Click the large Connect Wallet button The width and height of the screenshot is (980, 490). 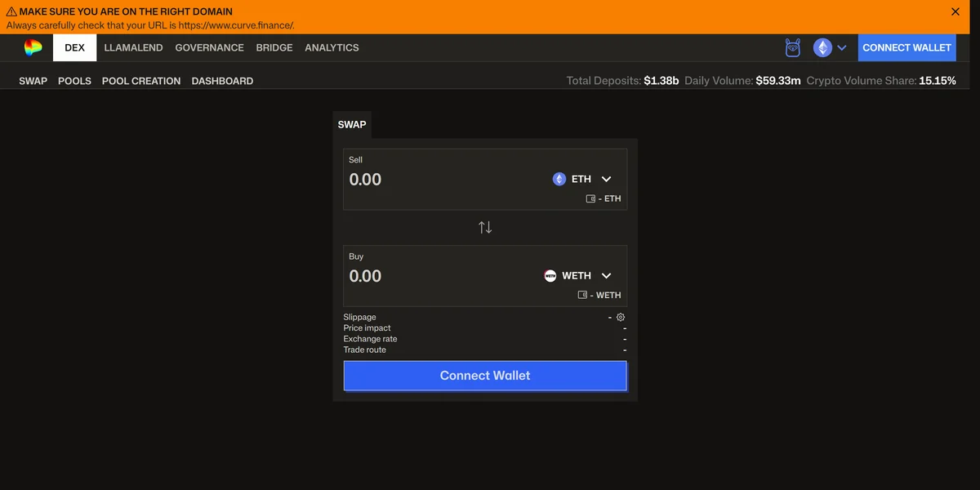click(485, 376)
